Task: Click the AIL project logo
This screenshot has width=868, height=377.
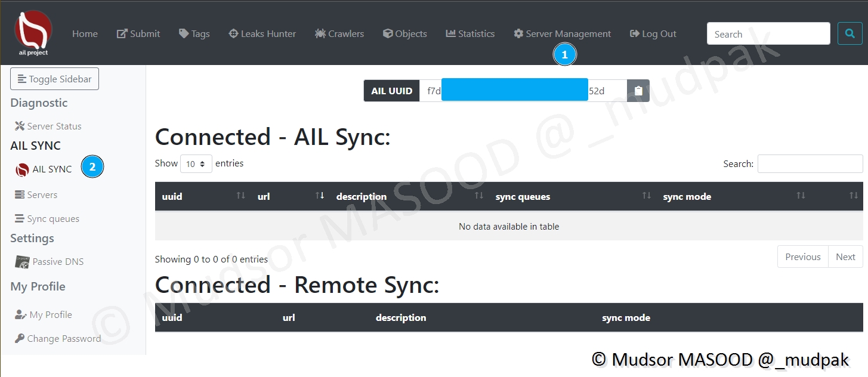Action: click(x=33, y=33)
